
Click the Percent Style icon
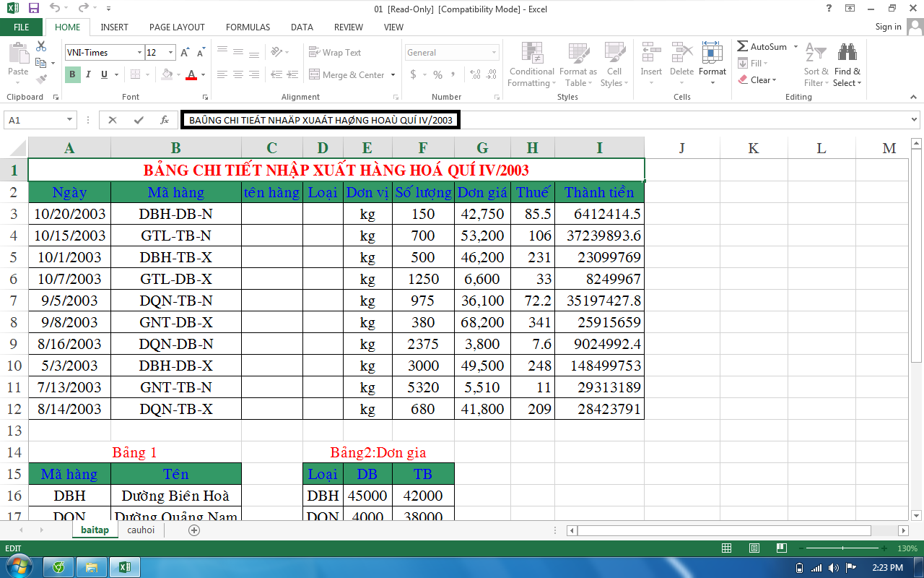click(437, 74)
